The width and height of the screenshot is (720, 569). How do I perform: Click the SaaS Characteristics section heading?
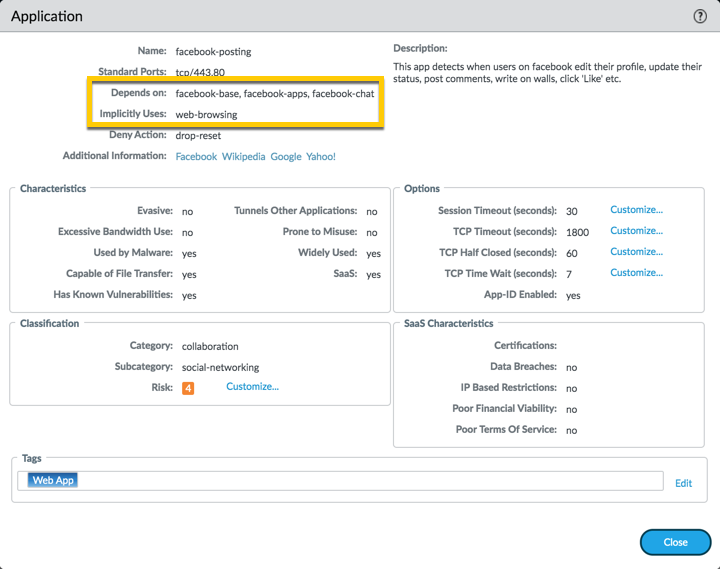448,323
